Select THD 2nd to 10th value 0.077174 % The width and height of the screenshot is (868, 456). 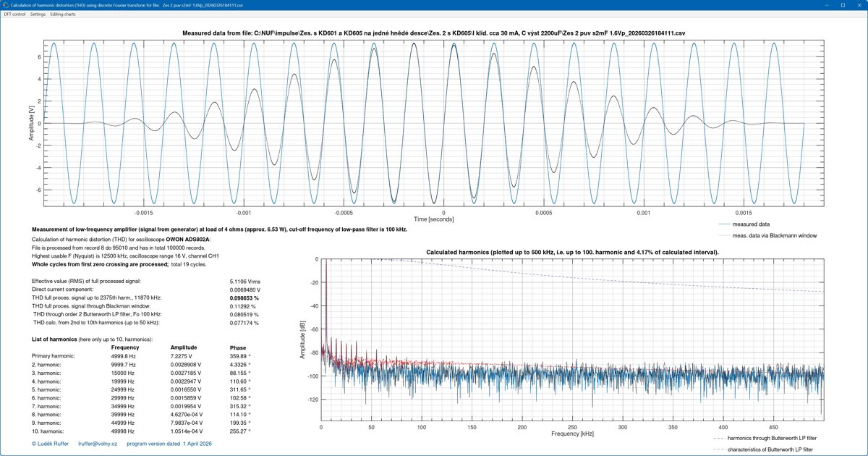coord(244,324)
